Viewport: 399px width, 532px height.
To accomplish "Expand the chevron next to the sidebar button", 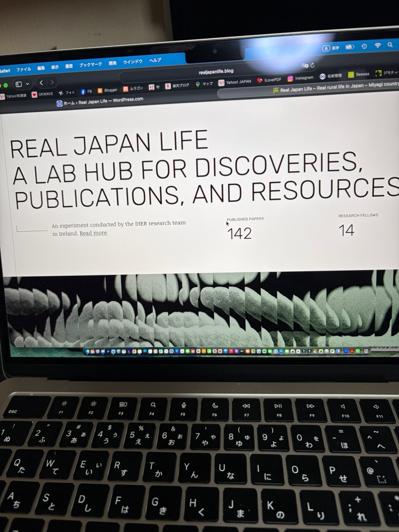I will pyautogui.click(x=28, y=83).
